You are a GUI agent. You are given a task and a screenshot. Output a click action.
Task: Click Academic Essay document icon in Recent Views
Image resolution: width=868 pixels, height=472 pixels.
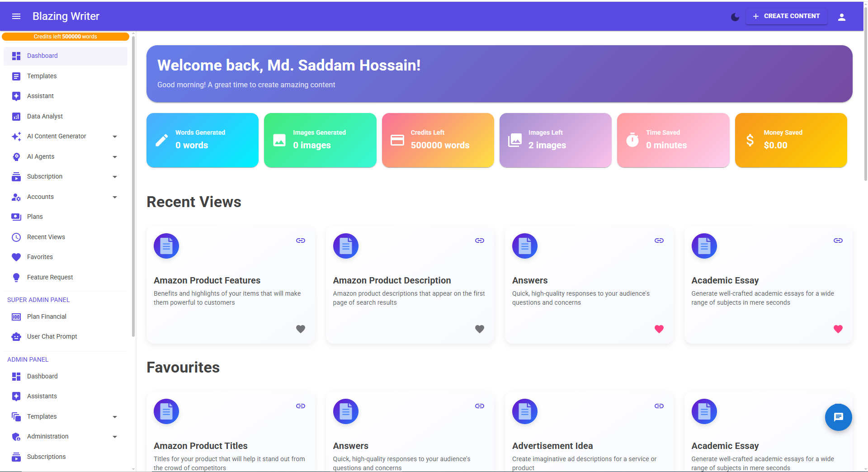704,246
